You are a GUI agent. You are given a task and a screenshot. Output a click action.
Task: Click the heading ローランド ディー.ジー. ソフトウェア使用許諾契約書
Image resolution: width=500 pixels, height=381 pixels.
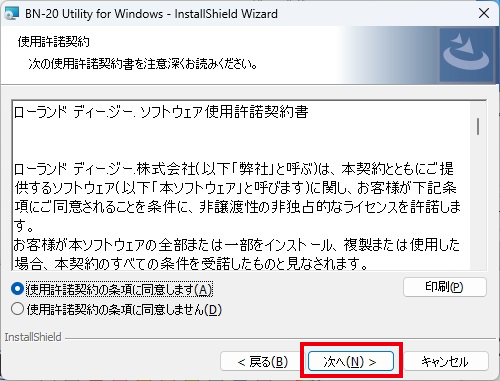pos(161,112)
